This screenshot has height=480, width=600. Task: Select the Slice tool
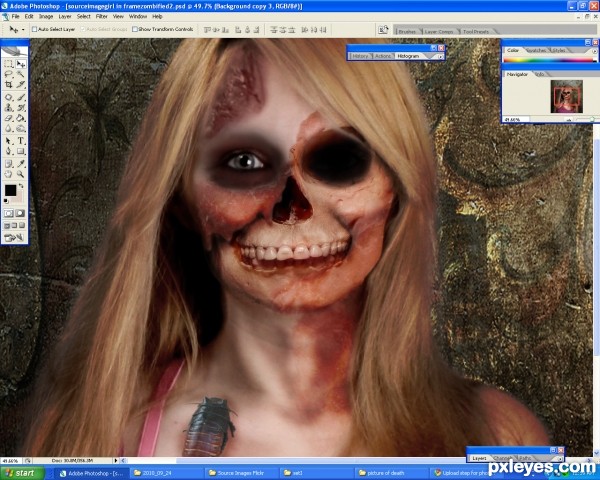click(21, 85)
